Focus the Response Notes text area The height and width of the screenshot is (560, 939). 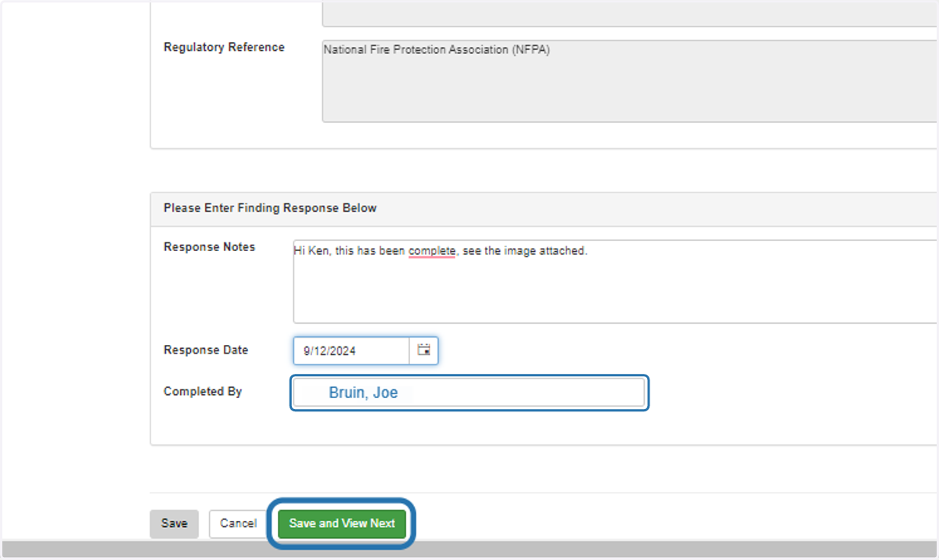click(x=616, y=282)
